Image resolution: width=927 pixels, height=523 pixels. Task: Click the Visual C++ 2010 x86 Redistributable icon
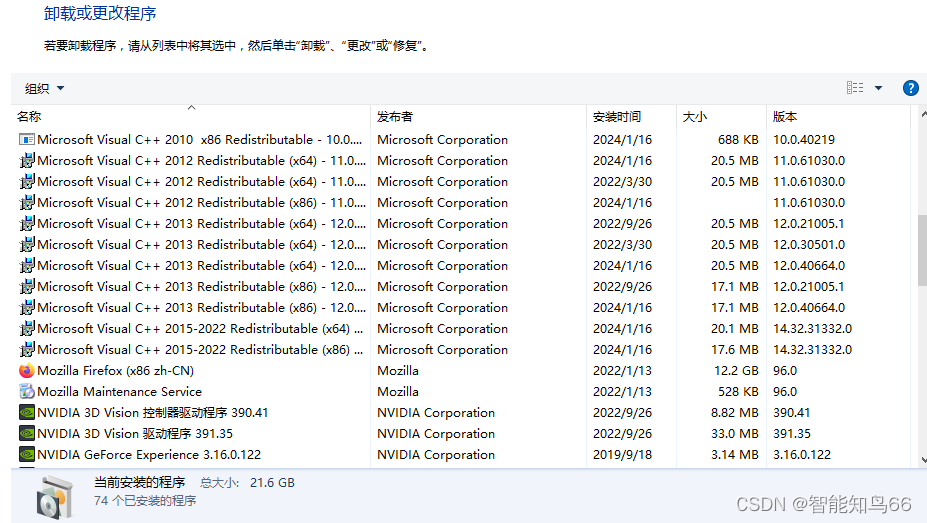pyautogui.click(x=27, y=139)
